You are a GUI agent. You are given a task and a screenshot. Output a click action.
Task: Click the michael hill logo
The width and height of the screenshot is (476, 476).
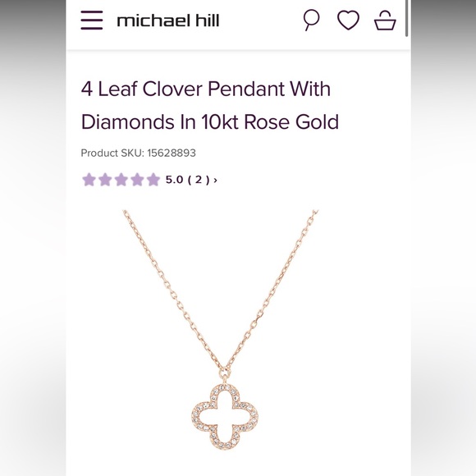(168, 21)
